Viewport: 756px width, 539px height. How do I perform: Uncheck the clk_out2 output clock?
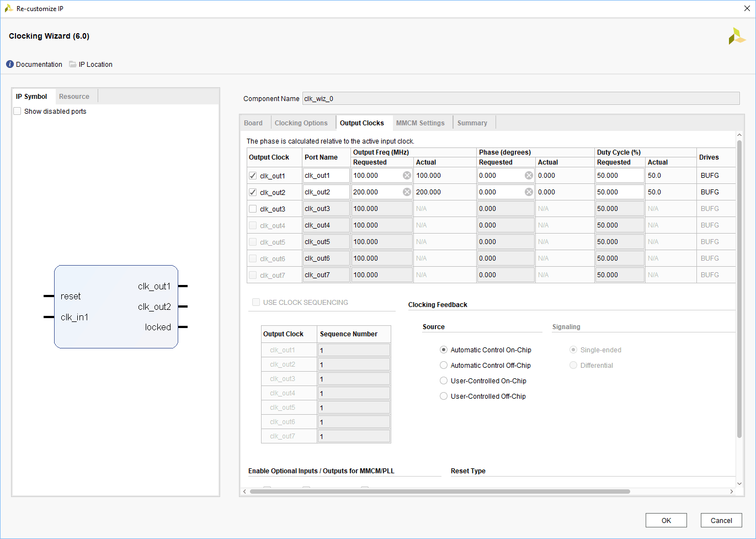[x=253, y=192]
